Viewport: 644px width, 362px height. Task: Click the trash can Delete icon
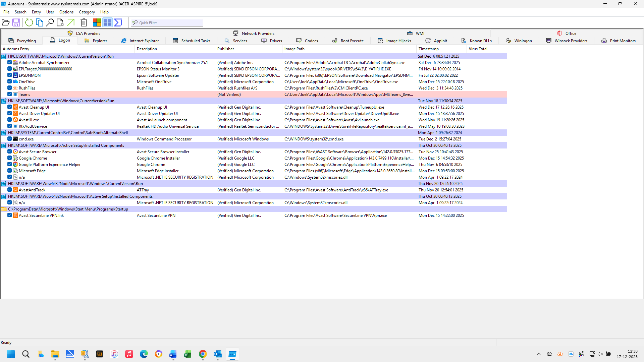click(84, 22)
